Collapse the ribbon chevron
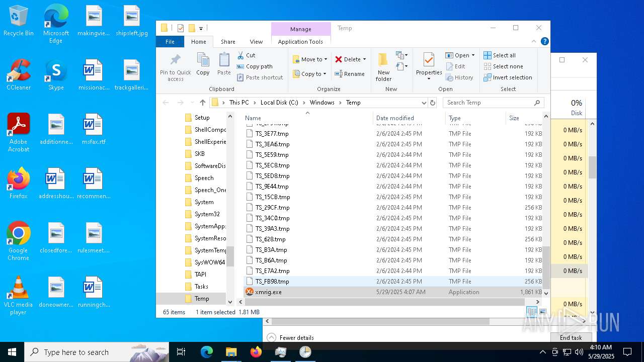This screenshot has width=644, height=362. click(534, 42)
